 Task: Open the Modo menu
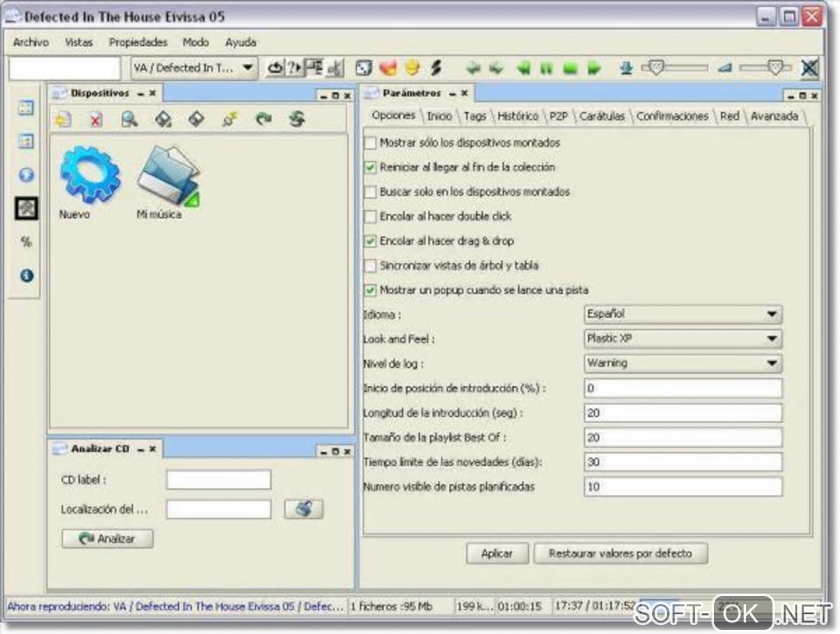point(195,42)
